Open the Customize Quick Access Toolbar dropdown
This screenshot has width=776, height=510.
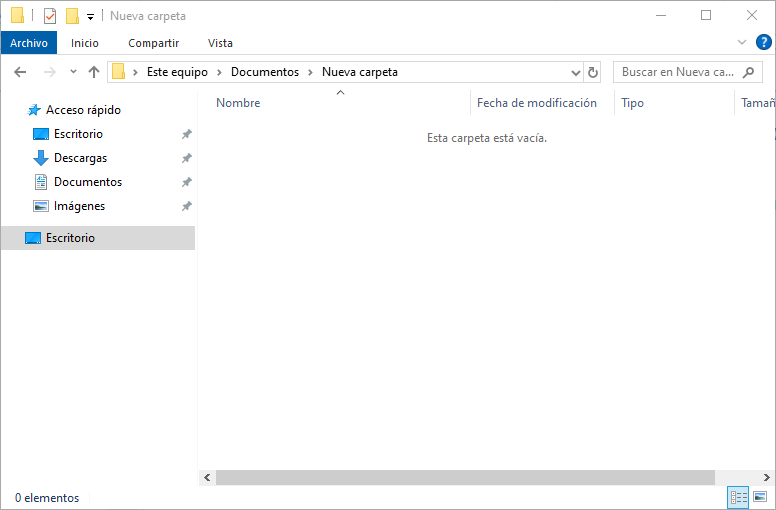[x=90, y=17]
